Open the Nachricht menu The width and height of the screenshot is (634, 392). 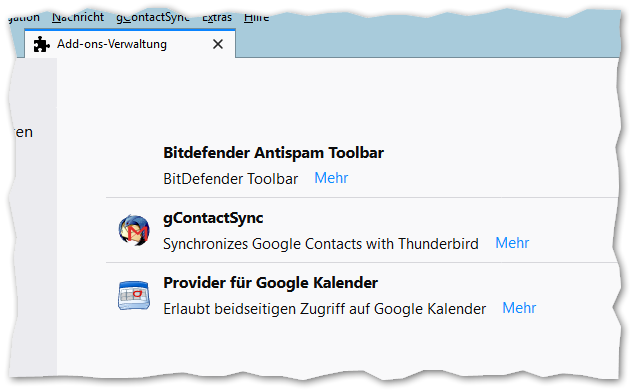(x=78, y=17)
